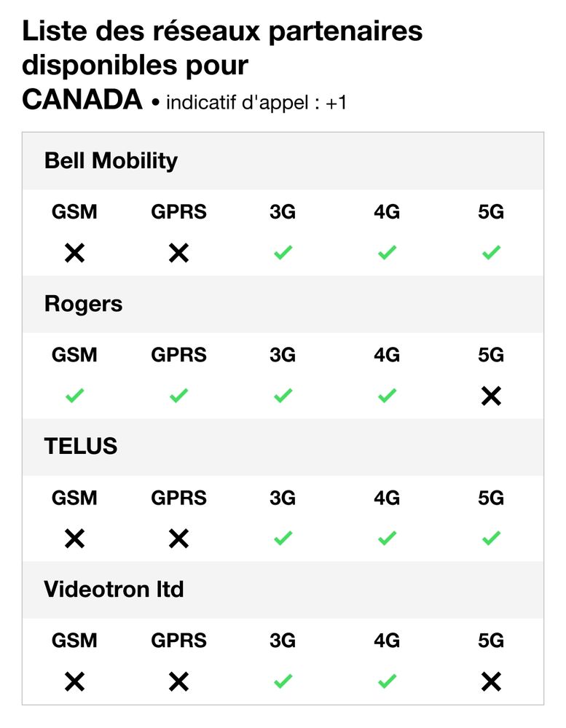This screenshot has height=728, width=566.
Task: Click the Rogers GSM green checkmark
Action: click(74, 396)
